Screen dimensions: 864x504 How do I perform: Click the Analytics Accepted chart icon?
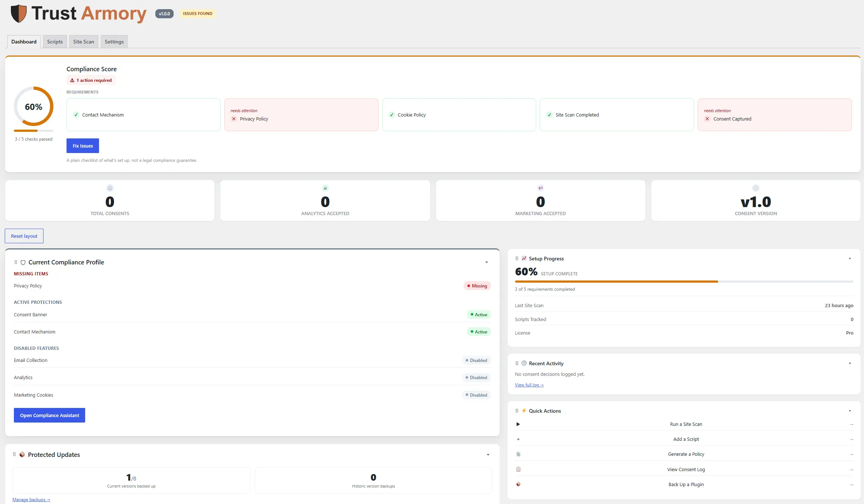(325, 188)
